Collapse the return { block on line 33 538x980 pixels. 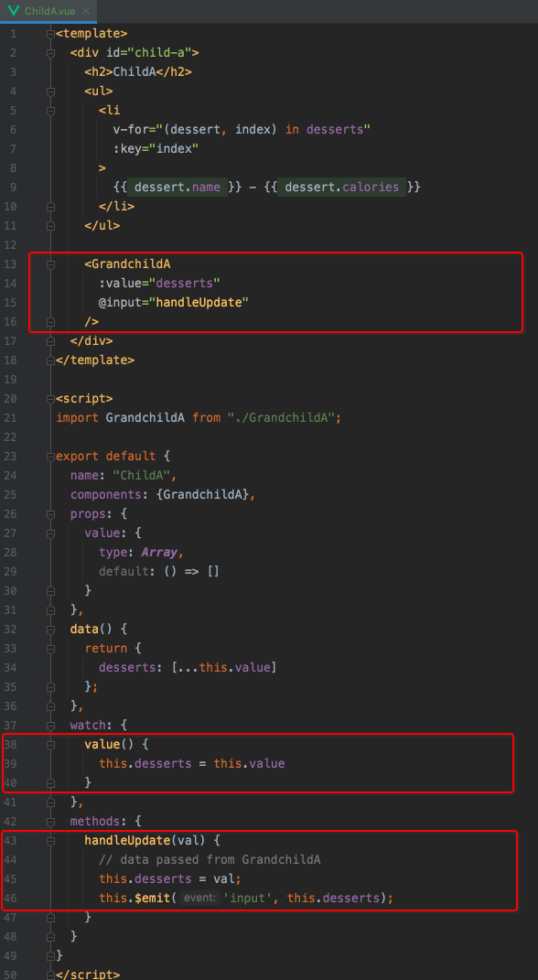(51, 649)
